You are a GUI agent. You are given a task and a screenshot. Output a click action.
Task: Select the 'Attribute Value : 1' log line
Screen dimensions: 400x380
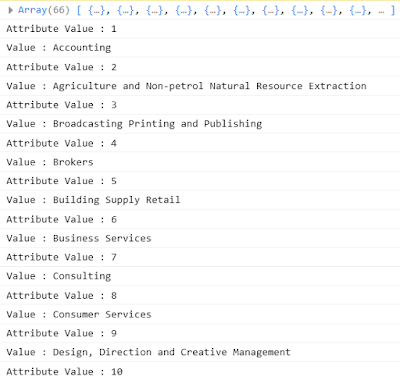(200, 29)
